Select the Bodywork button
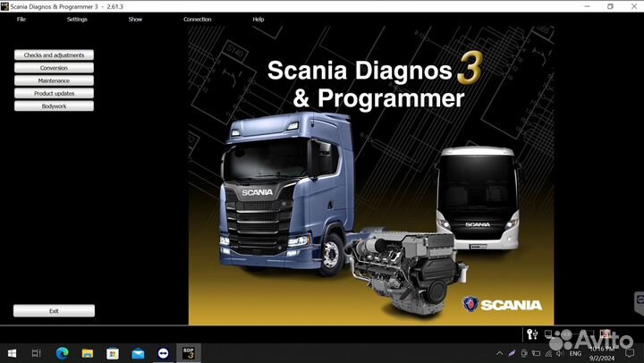 point(54,106)
